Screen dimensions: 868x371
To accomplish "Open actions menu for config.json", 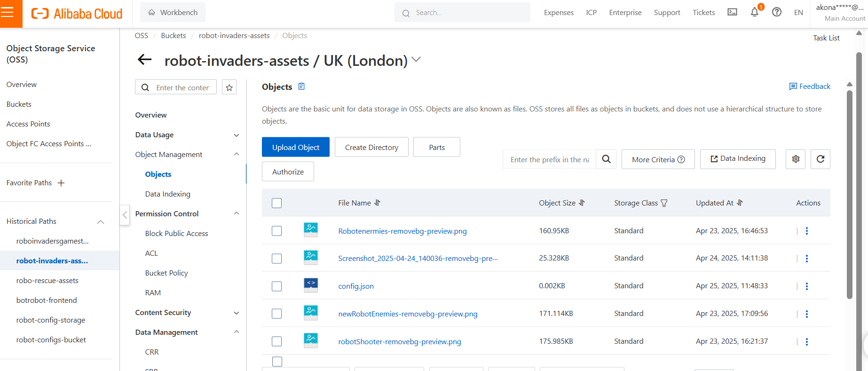I will tap(807, 286).
